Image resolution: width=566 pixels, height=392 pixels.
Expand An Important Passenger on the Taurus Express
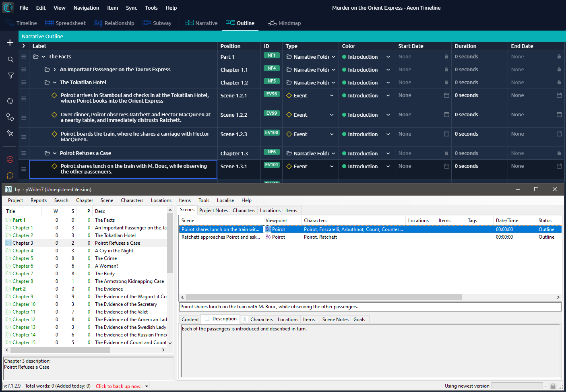pyautogui.click(x=54, y=70)
